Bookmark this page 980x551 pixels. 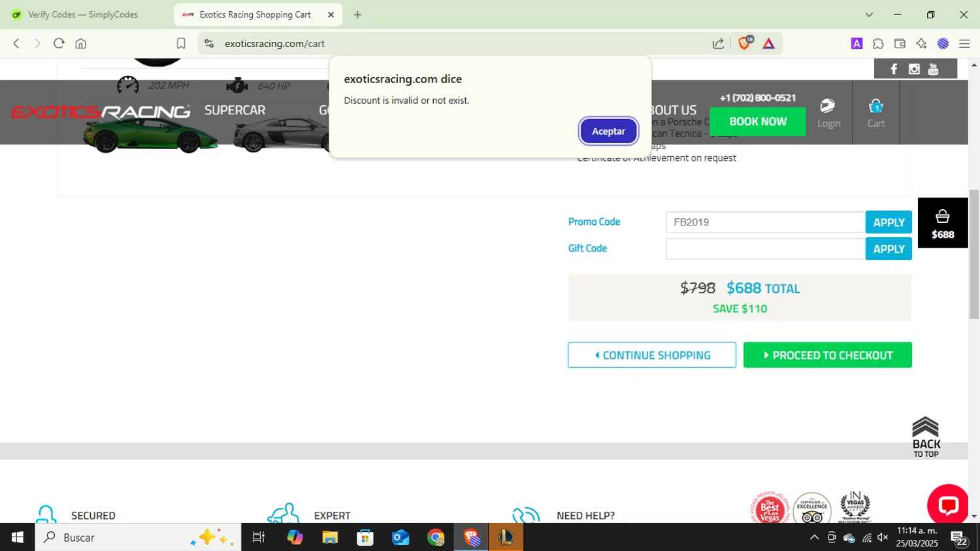181,44
